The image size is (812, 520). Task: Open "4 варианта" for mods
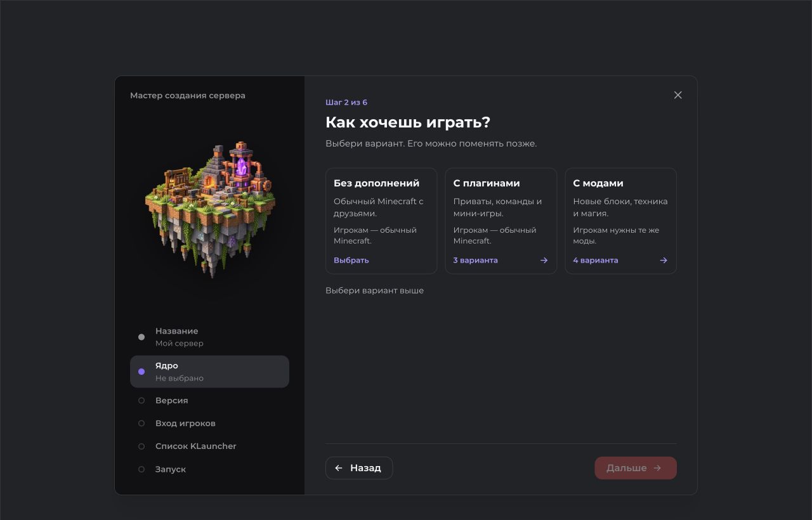595,260
